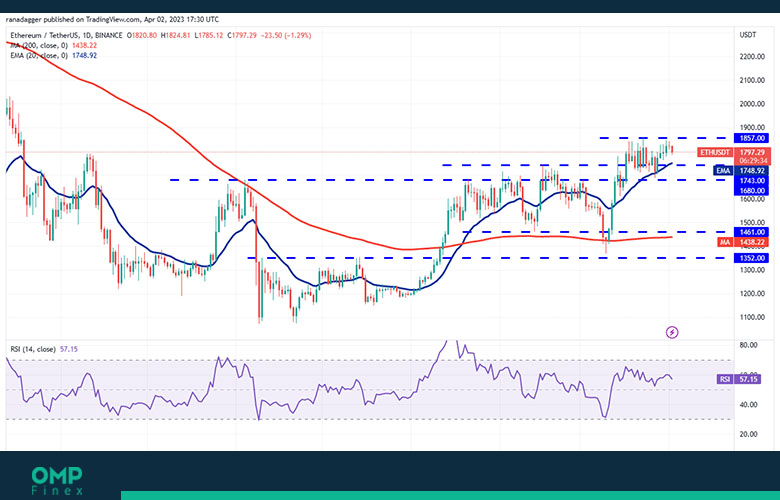Click the 20.00 RSI axis tick
Screen dimensions: 780x500
748,434
